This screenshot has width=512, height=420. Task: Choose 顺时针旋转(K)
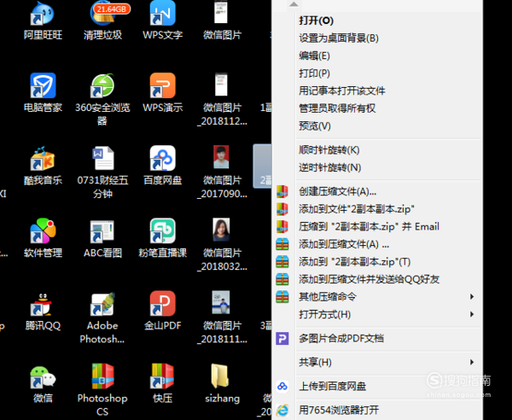point(377,150)
